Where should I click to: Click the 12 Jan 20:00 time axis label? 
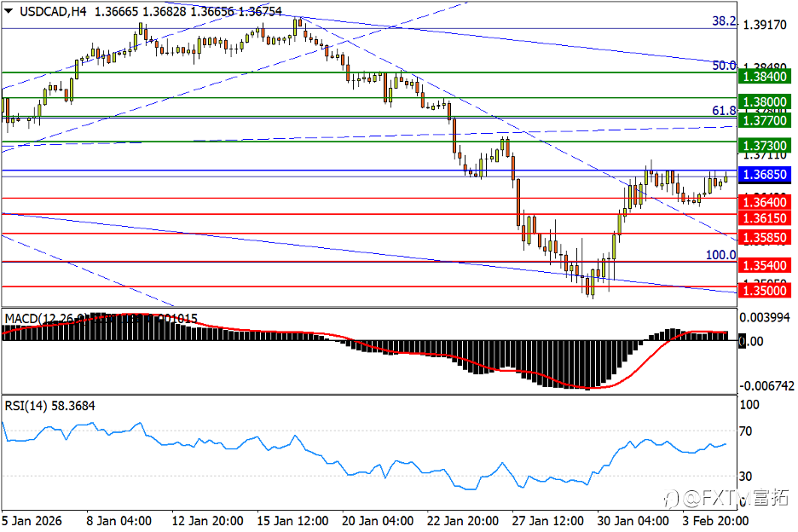coord(207,521)
